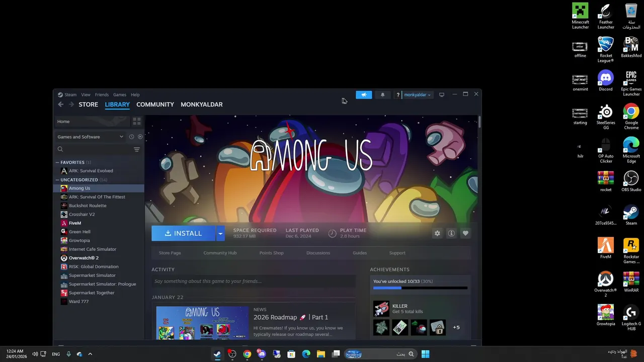Viewport: 644px width, 362px height.
Task: Open the Help menu
Action: 135,95
